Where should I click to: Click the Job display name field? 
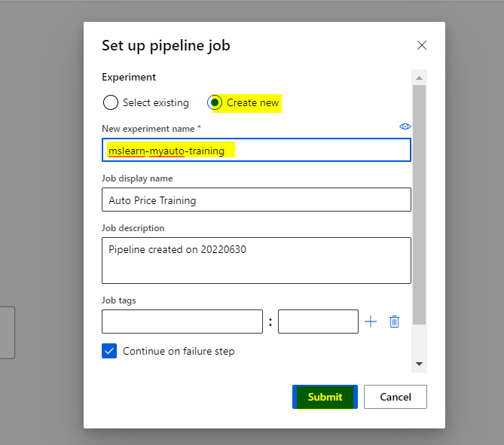tap(256, 200)
